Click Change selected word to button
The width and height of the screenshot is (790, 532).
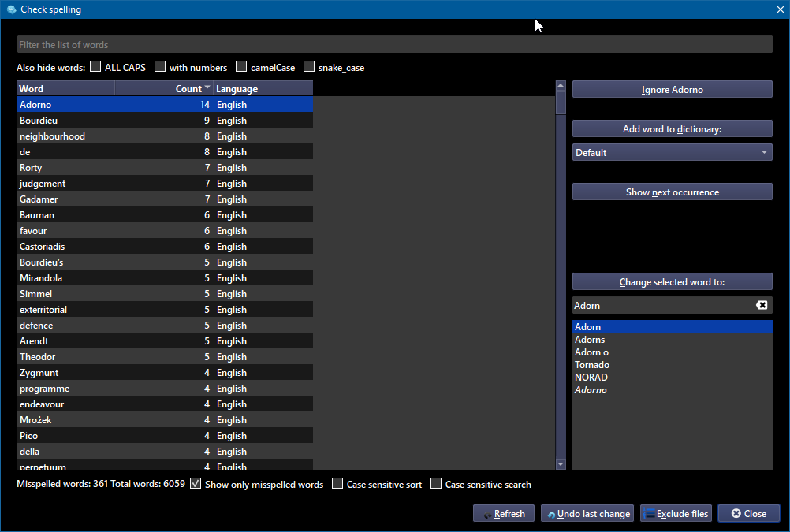[x=672, y=282]
